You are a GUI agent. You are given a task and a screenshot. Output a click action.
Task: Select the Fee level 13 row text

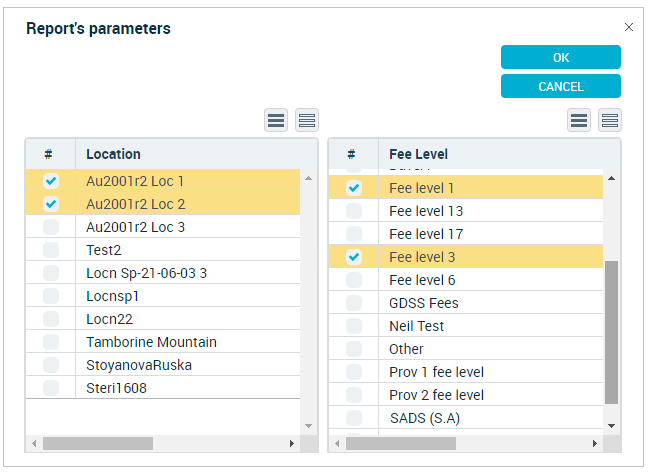coord(426,211)
